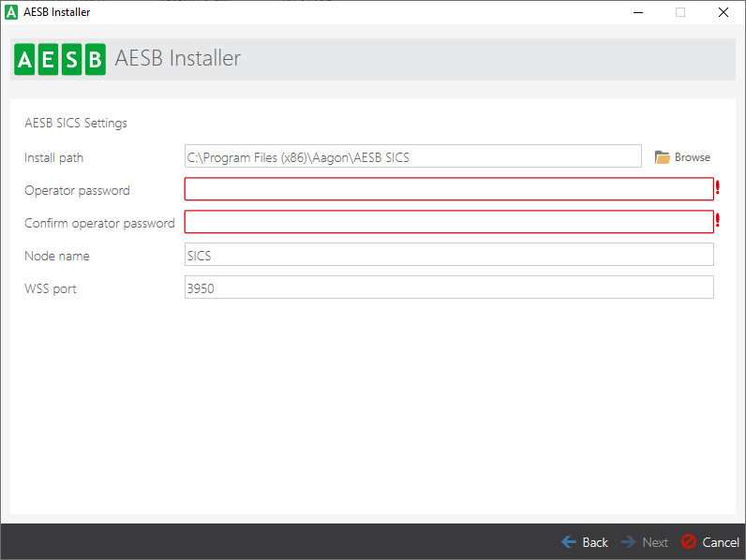Focus the Install path field

[413, 156]
